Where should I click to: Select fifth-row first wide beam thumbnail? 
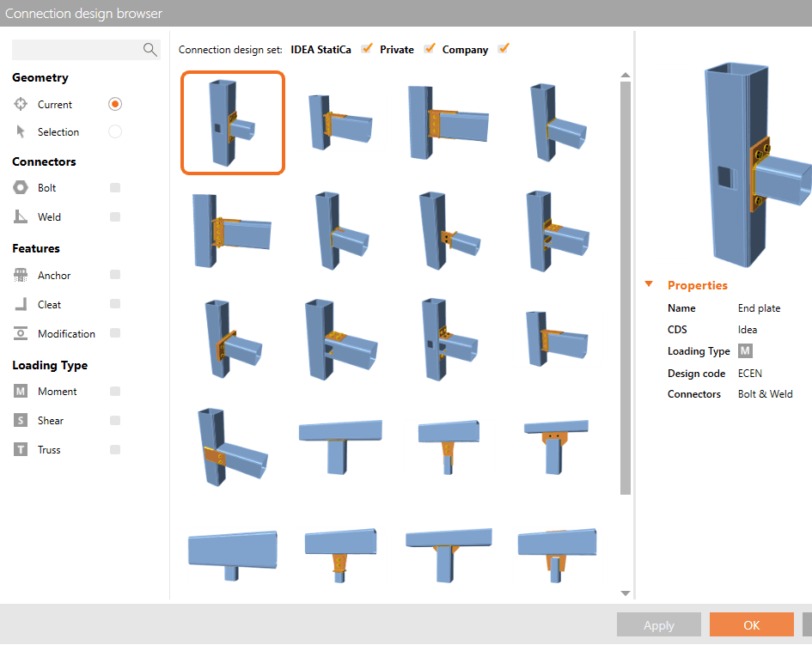(233, 556)
